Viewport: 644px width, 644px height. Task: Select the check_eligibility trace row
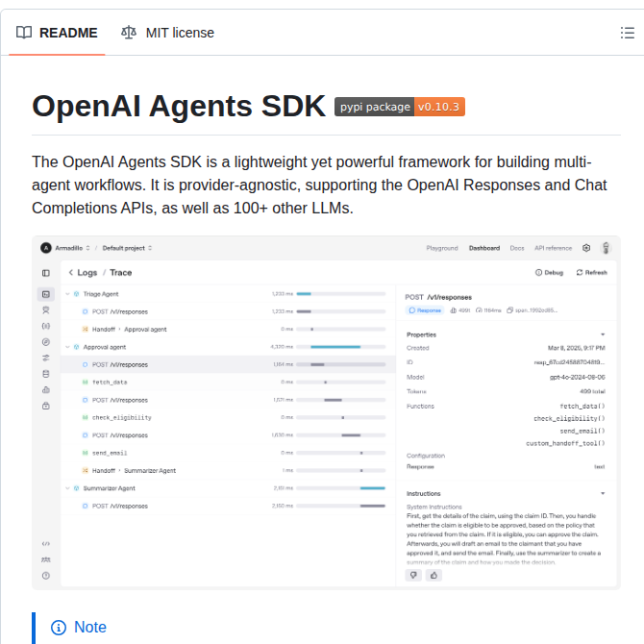tap(228, 418)
